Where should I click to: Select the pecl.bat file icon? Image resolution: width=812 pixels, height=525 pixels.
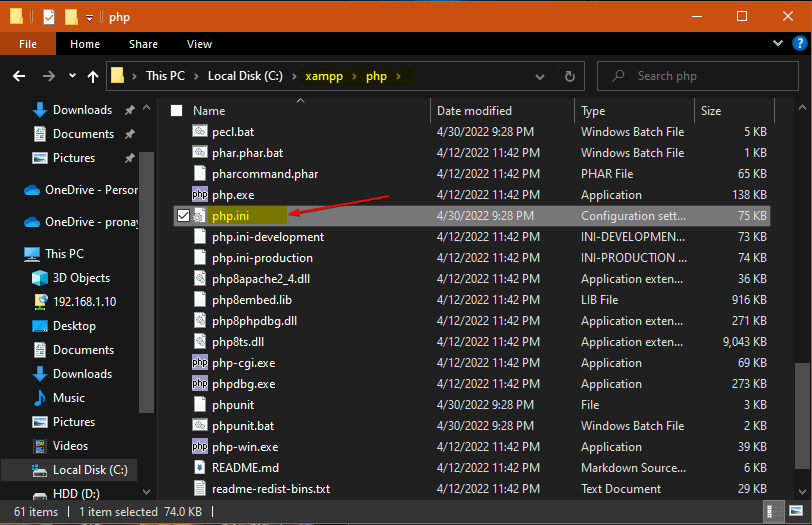[x=200, y=132]
